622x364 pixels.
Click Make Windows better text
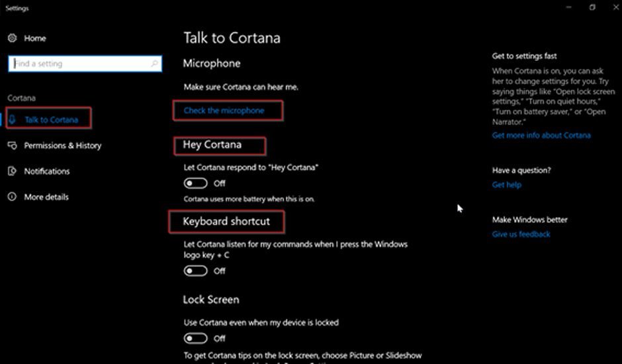529,220
